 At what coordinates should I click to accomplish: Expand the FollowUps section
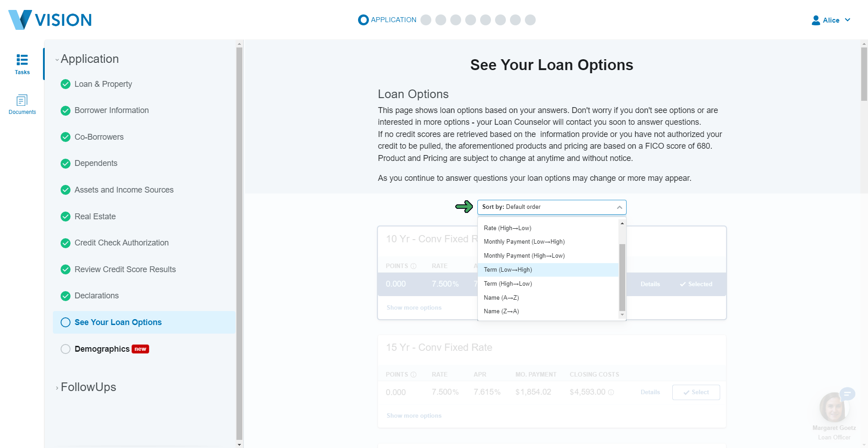(x=88, y=387)
